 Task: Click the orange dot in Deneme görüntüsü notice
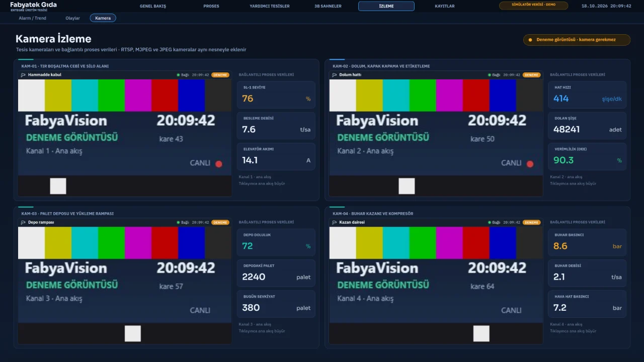(530, 40)
